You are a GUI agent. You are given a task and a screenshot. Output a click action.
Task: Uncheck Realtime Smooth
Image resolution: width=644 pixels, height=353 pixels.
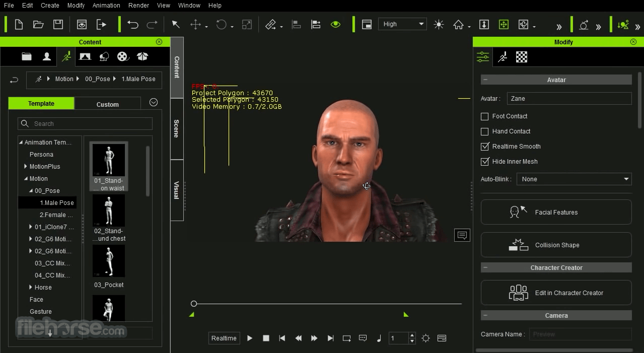[x=485, y=147]
